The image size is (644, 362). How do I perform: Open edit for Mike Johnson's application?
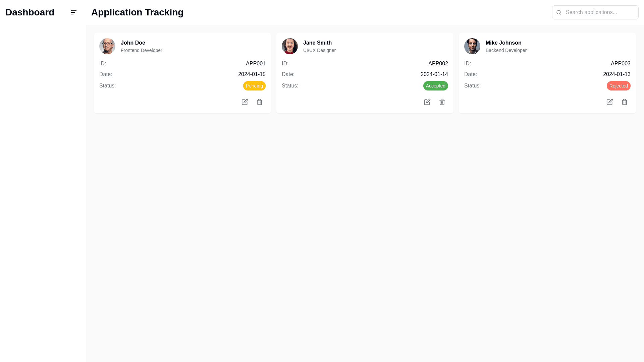(x=609, y=102)
